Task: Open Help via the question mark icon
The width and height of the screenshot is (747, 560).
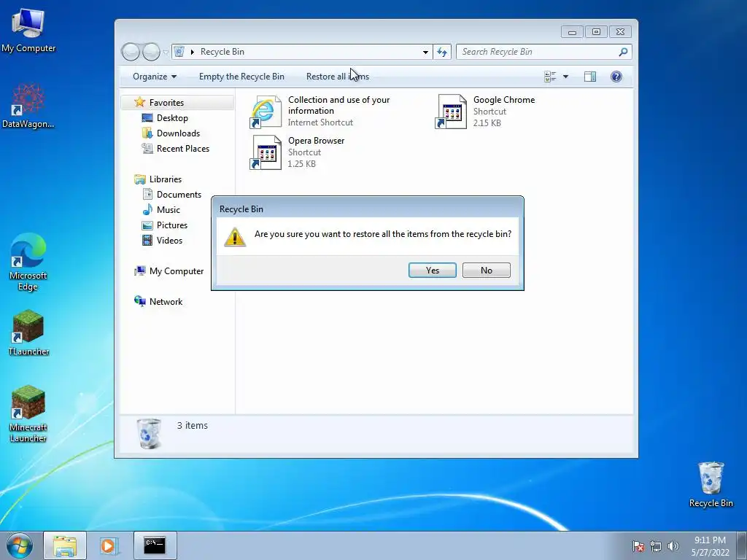Action: (x=616, y=77)
